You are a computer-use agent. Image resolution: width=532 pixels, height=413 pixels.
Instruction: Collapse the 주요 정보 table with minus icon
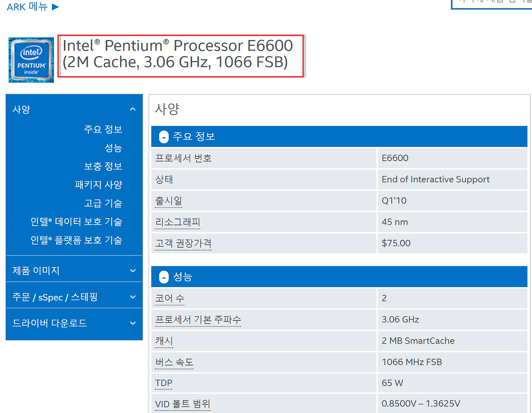164,137
